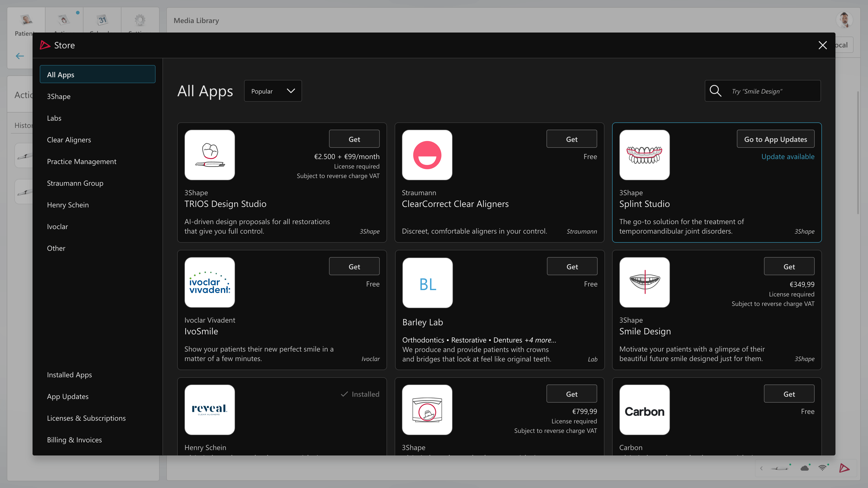Switch to the Installed Apps section

69,375
